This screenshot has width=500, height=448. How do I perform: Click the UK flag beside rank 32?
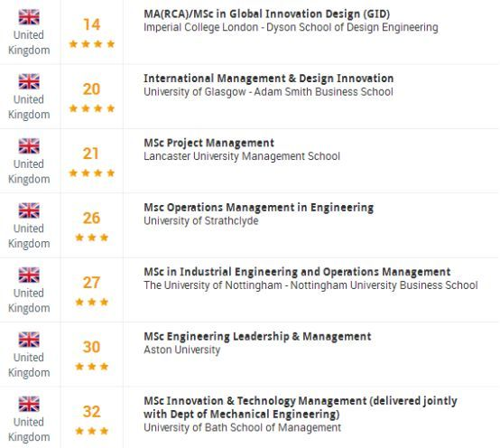pos(29,404)
